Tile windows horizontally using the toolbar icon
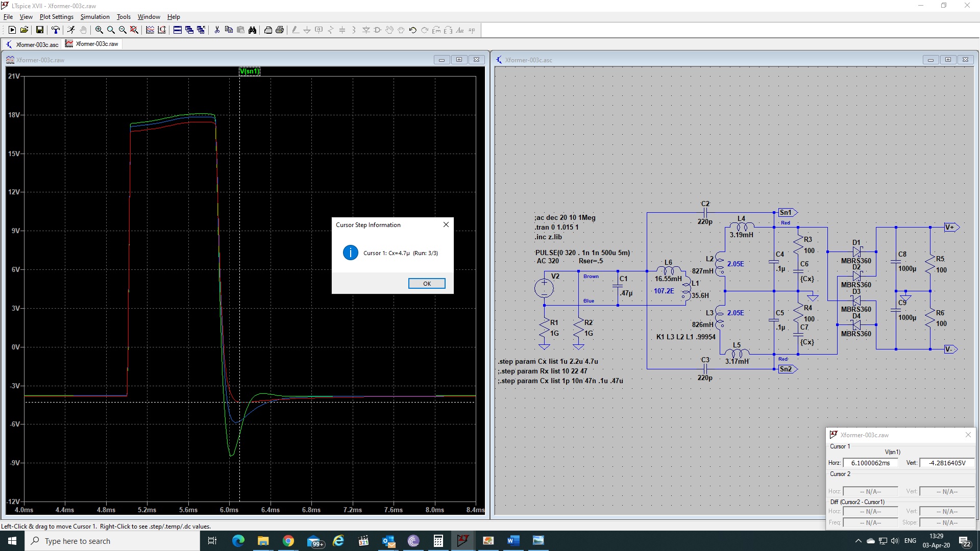 178,30
